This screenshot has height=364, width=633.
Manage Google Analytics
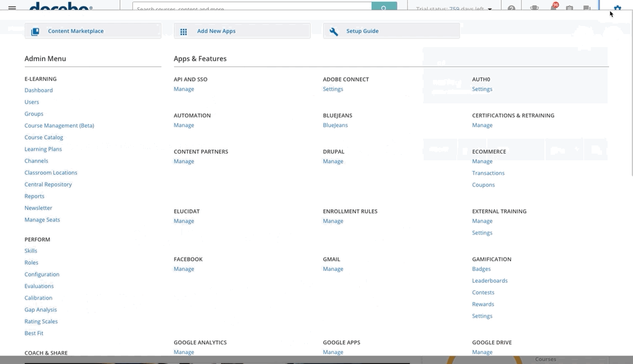pos(184,352)
